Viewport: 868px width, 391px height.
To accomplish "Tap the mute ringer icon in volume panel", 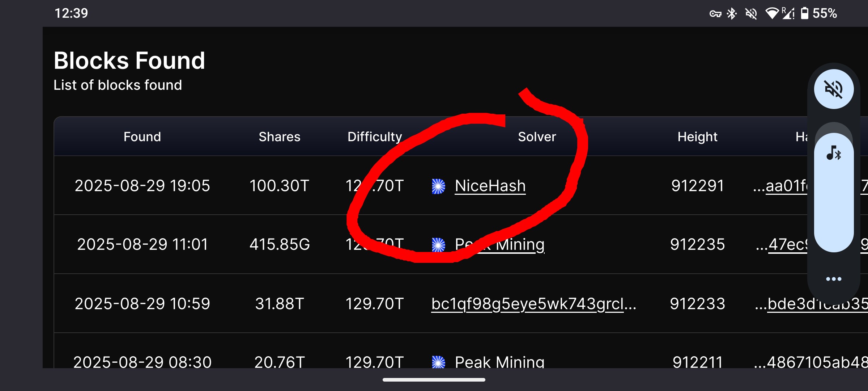I will pyautogui.click(x=834, y=89).
